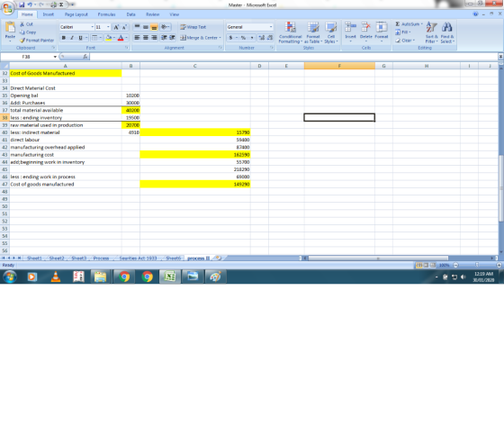Increase indent icon

tap(172, 38)
